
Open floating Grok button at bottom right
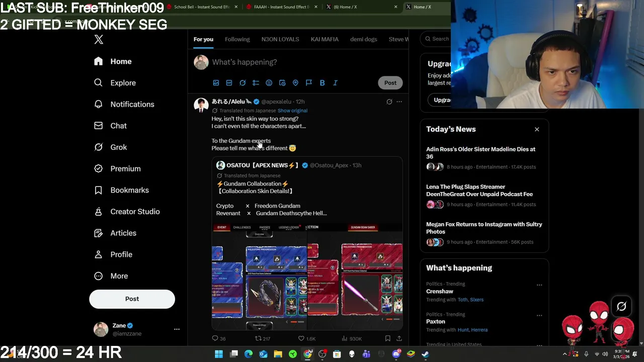621,307
